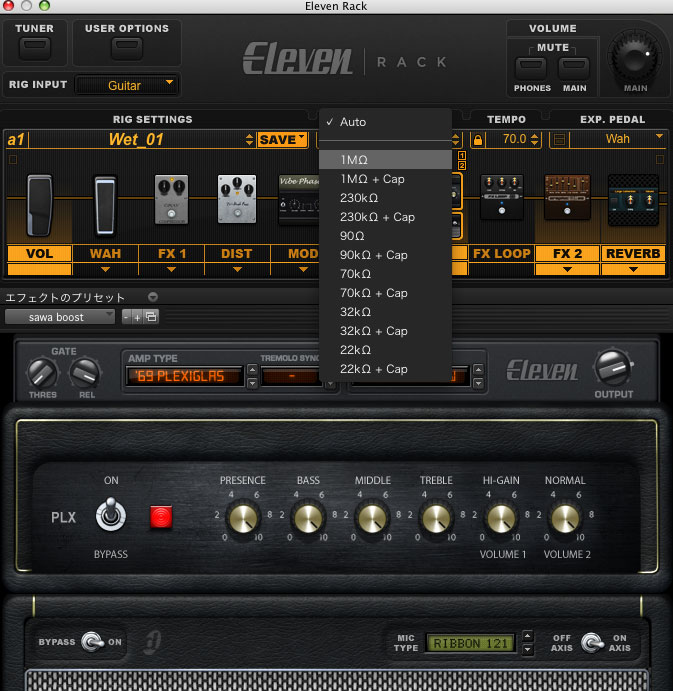673x691 pixels.
Task: Select the Reverb pedal unit
Action: (633, 200)
